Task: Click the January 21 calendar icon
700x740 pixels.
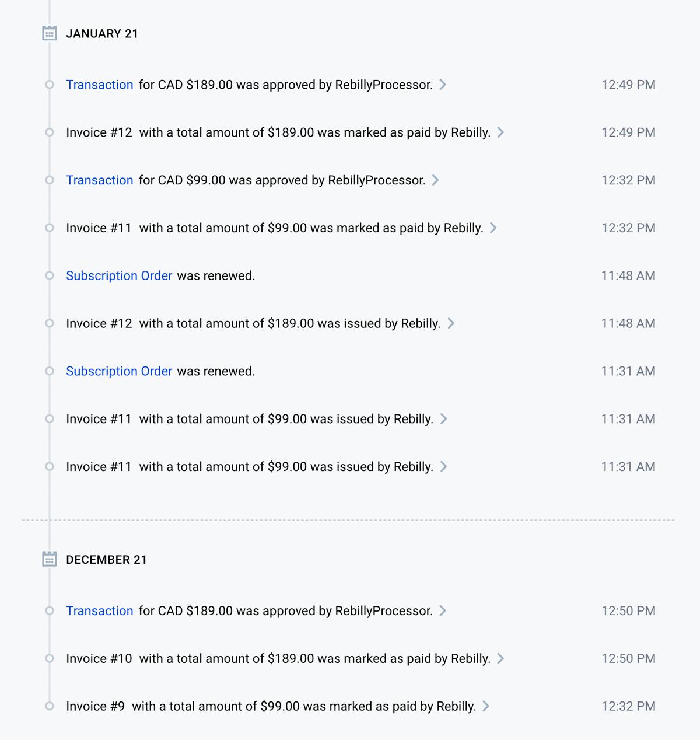Action: click(x=50, y=33)
